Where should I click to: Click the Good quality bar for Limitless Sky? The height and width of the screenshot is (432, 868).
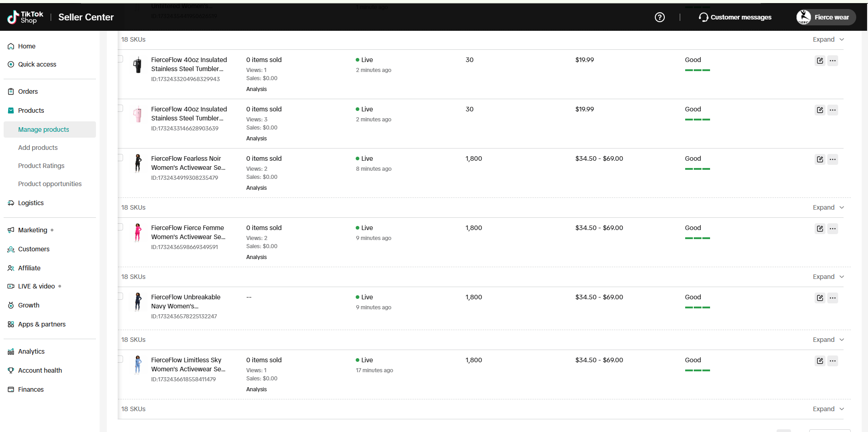pos(697,370)
